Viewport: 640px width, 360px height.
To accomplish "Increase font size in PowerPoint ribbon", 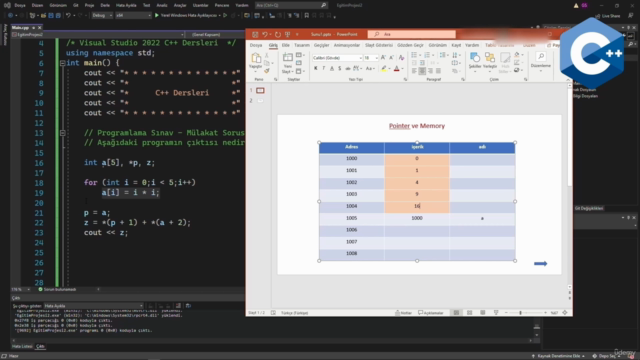I will point(383,58).
